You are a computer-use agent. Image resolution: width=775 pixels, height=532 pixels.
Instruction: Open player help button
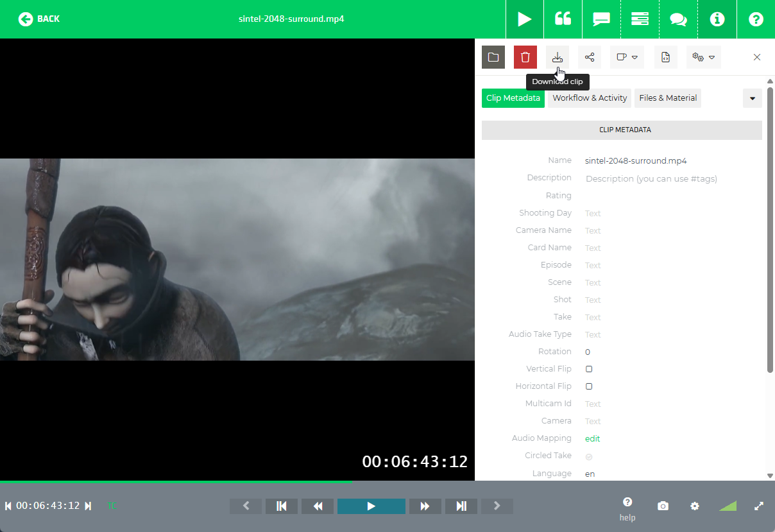(x=627, y=509)
